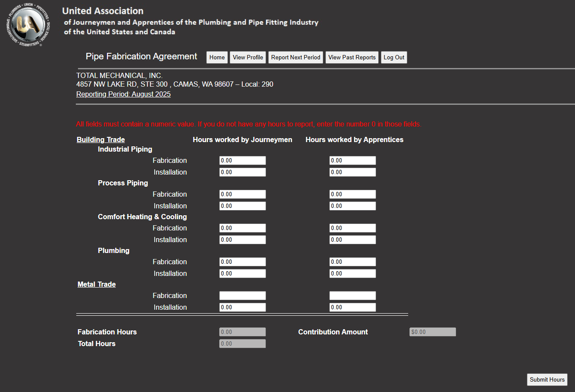Focus Comfort Heating & Cooling Fabrication Apprentices field

(x=353, y=228)
